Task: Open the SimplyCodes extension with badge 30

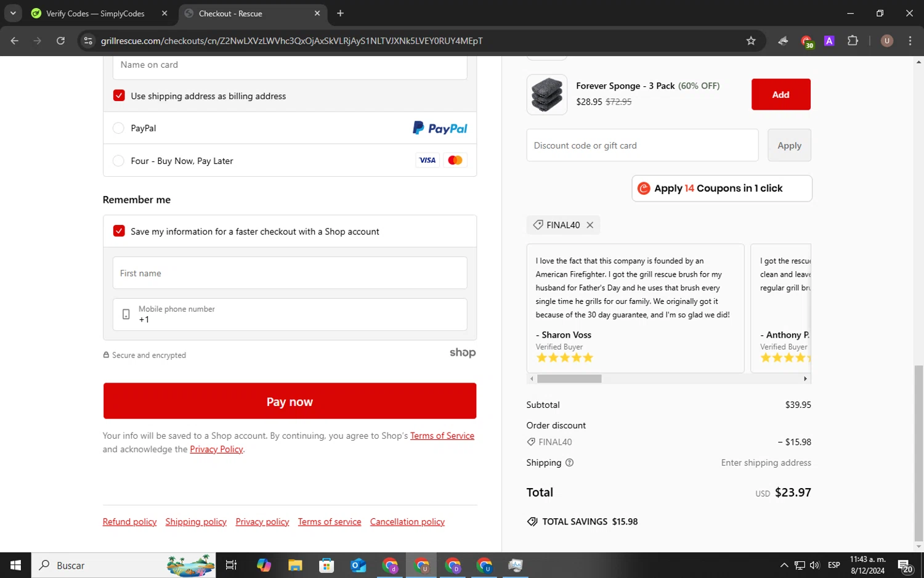Action: 806,41
